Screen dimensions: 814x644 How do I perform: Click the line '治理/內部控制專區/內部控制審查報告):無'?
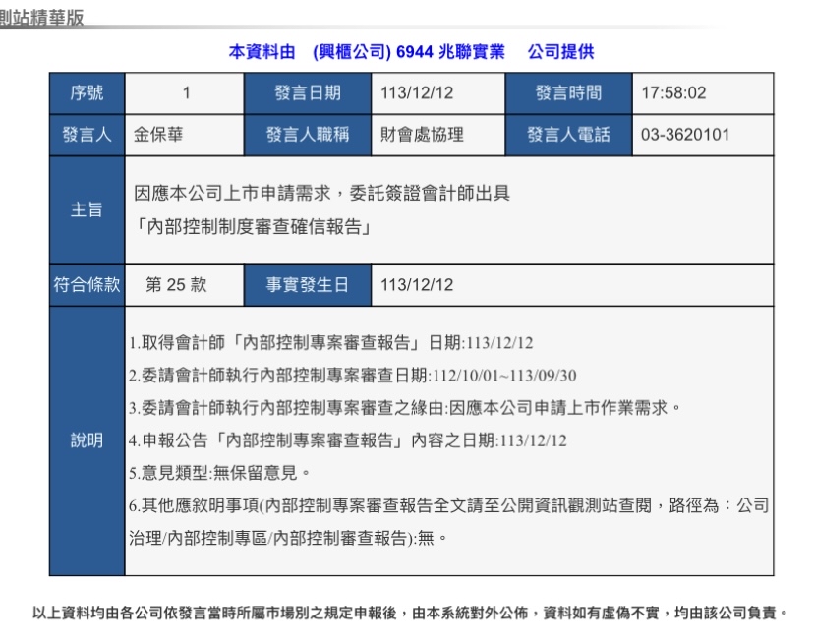[288, 538]
